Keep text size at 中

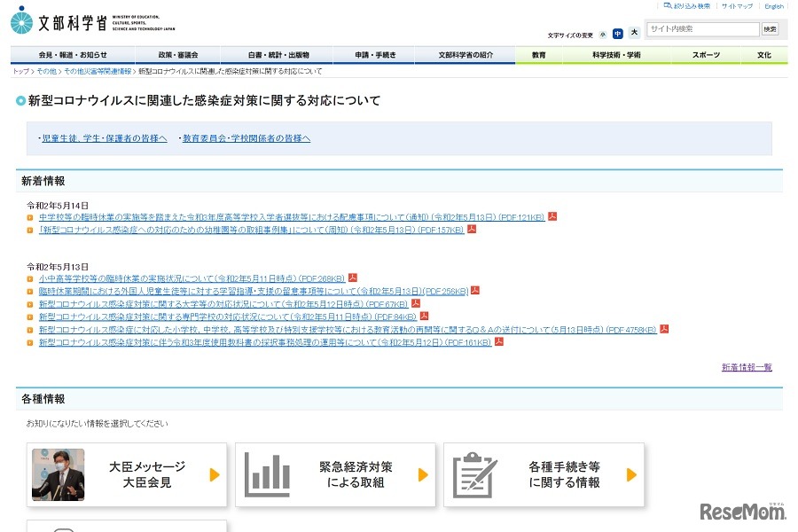(618, 33)
